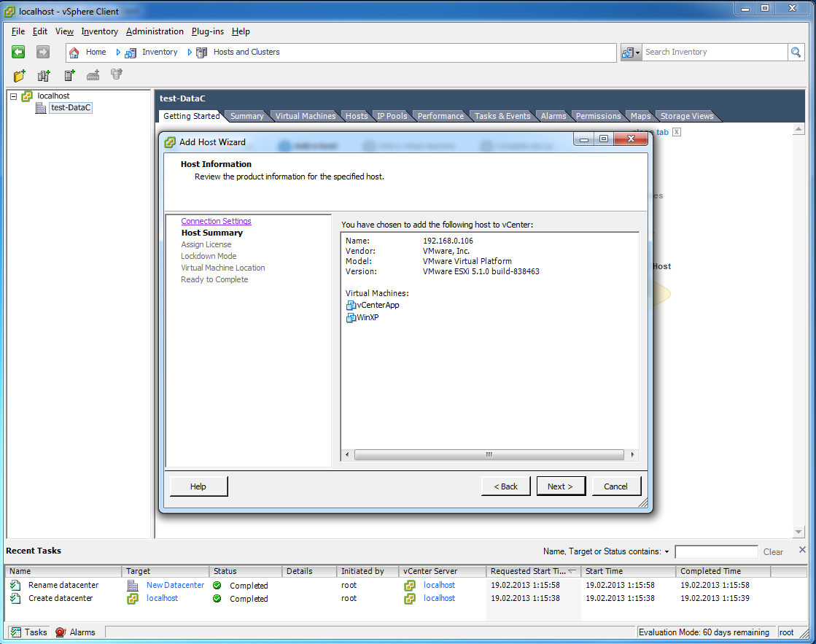Open the Connection Settings wizard step link

[216, 221]
